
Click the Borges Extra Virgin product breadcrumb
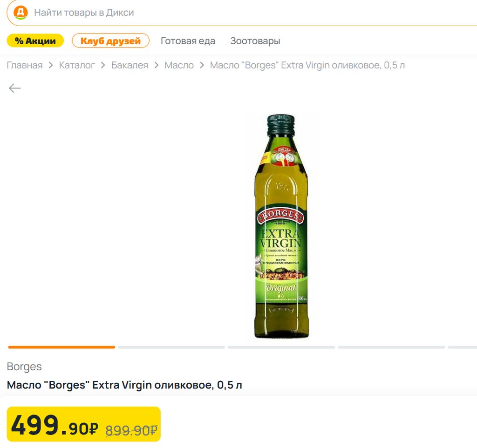click(x=307, y=65)
